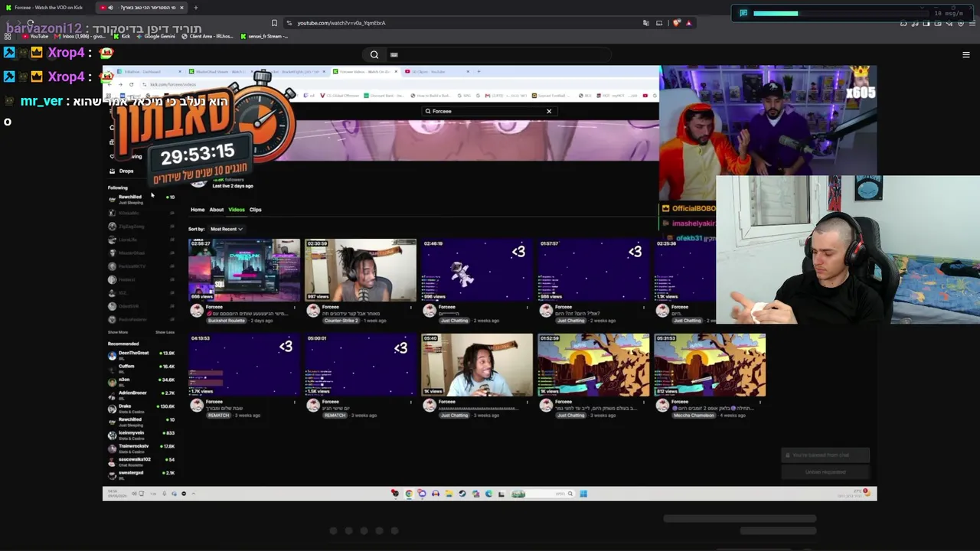
Task: Play the 05:40 Just Chatting VOD thumbnail
Action: pyautogui.click(x=477, y=365)
